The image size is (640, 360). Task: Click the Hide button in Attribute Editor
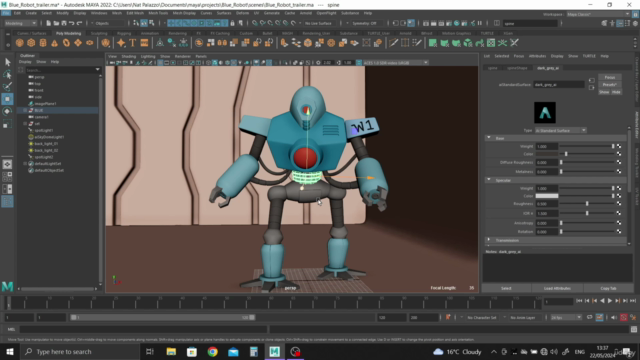click(x=616, y=92)
